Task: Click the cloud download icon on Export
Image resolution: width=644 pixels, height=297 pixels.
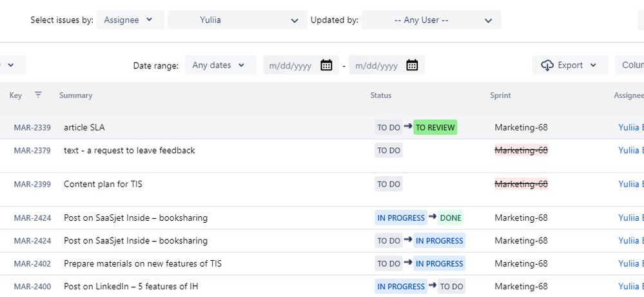Action: tap(547, 65)
